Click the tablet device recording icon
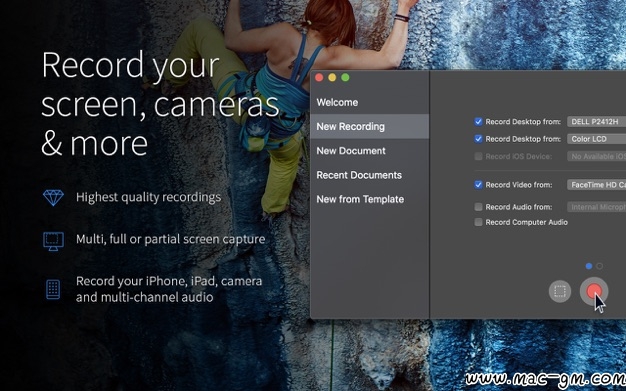The width and height of the screenshot is (626, 391). pos(53,289)
